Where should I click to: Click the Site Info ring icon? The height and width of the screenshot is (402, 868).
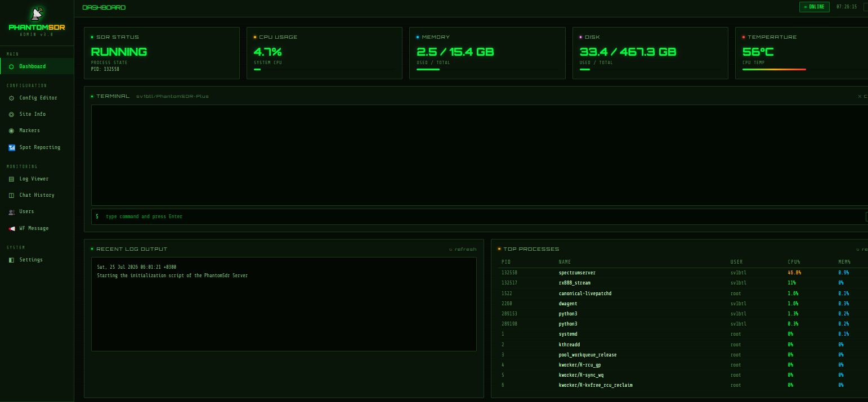coord(11,114)
